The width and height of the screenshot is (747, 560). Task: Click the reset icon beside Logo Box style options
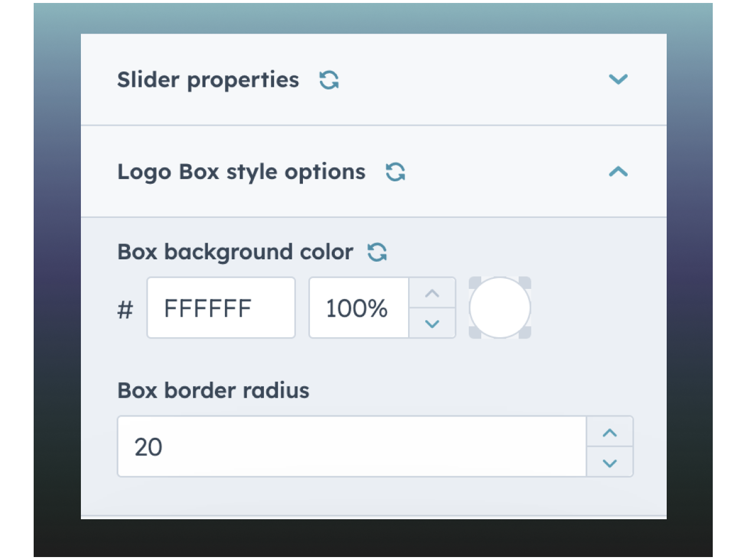(395, 172)
